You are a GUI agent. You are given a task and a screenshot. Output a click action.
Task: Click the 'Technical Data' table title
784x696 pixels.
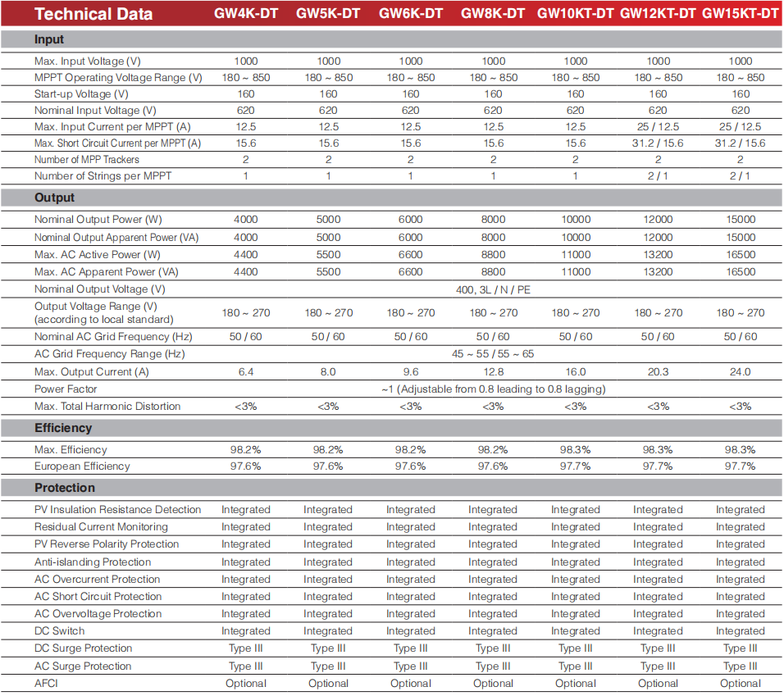(93, 14)
